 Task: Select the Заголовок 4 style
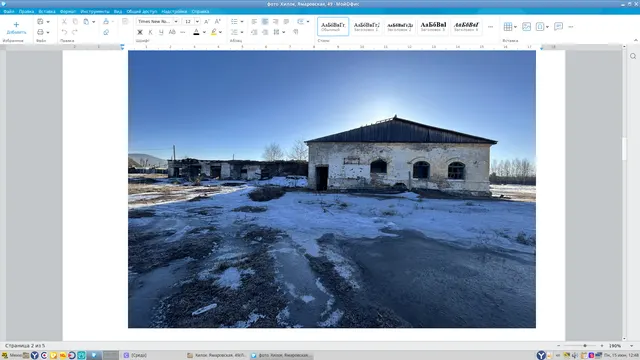point(466,27)
